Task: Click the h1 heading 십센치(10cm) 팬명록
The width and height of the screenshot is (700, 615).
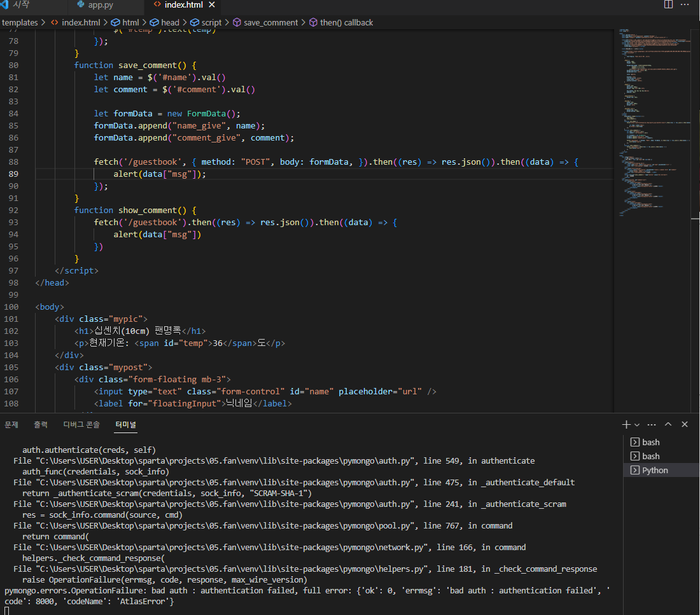Action: point(140,331)
